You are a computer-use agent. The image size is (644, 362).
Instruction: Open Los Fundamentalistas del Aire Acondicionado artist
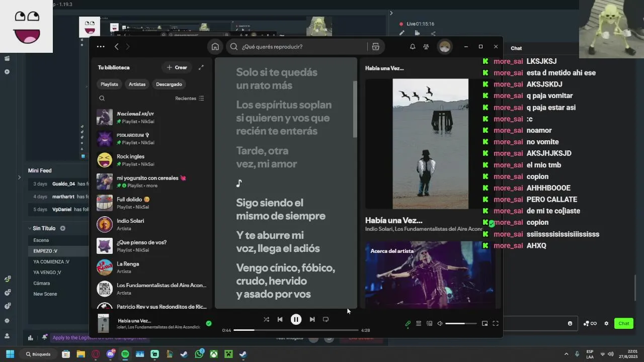click(x=151, y=289)
